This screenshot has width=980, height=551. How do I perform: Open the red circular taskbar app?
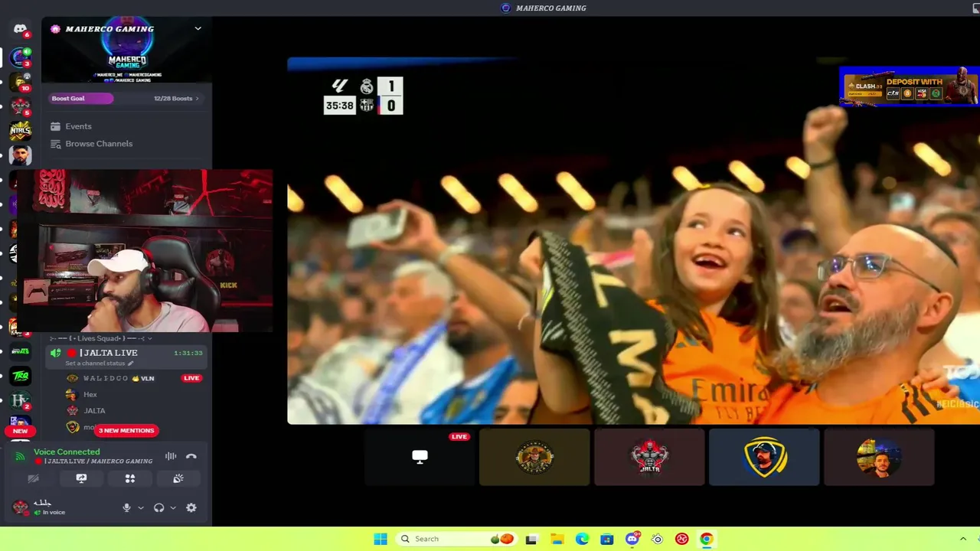click(x=681, y=539)
